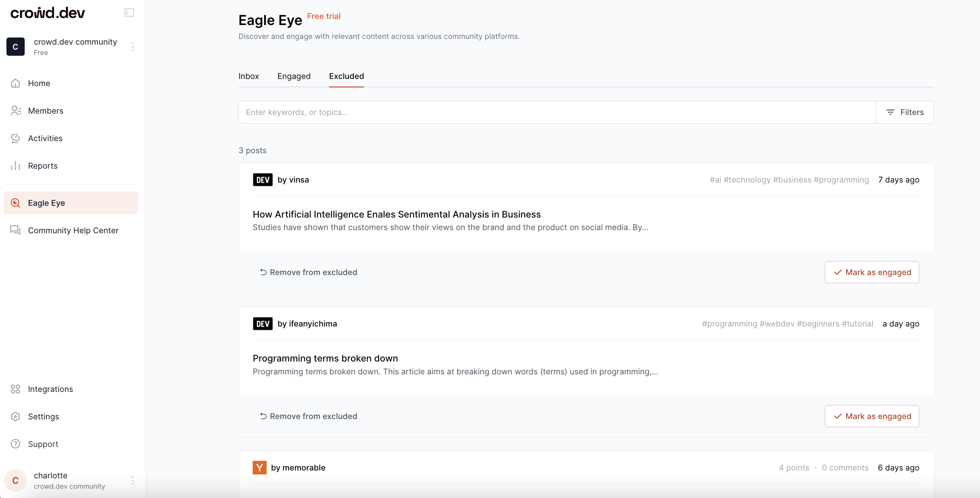Screen dimensions: 980x498
Task: Click the keywords or topics search field
Action: pos(556,112)
